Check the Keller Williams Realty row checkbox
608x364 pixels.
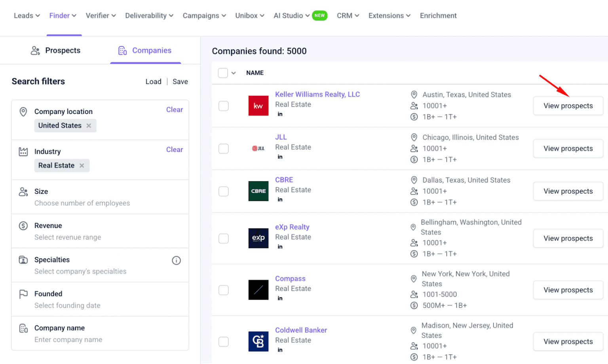pos(224,106)
